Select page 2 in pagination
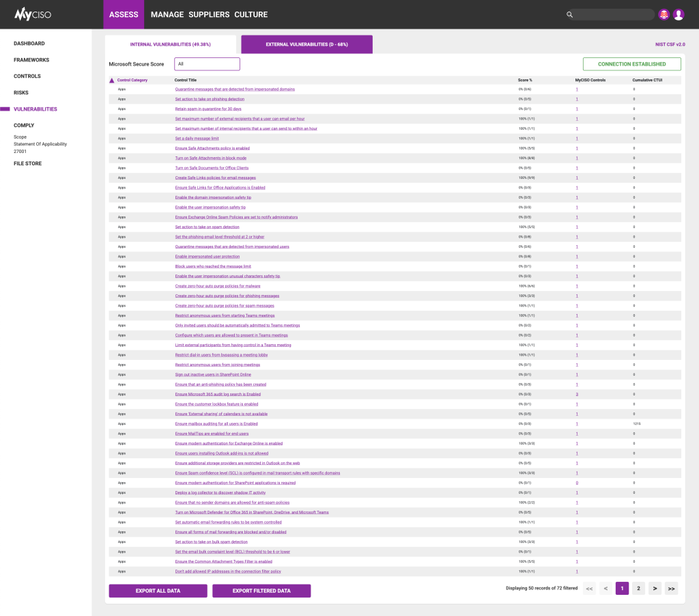 click(638, 588)
